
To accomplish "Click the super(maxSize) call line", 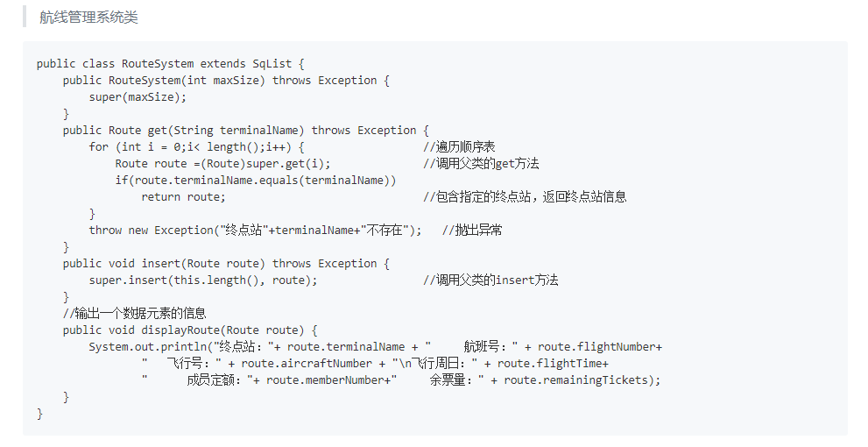I will point(138,97).
